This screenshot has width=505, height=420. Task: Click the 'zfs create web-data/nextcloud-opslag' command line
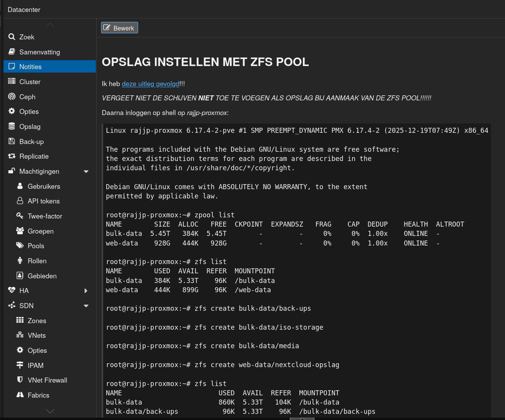[x=223, y=365]
